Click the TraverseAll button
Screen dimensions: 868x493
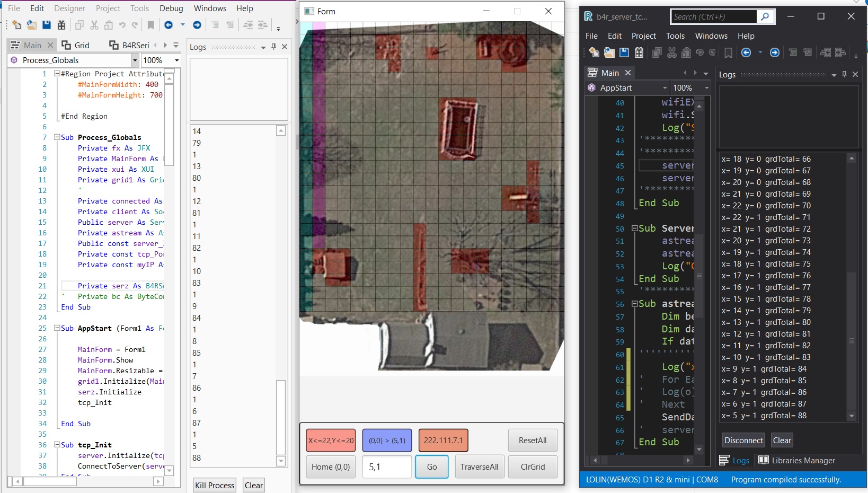479,467
